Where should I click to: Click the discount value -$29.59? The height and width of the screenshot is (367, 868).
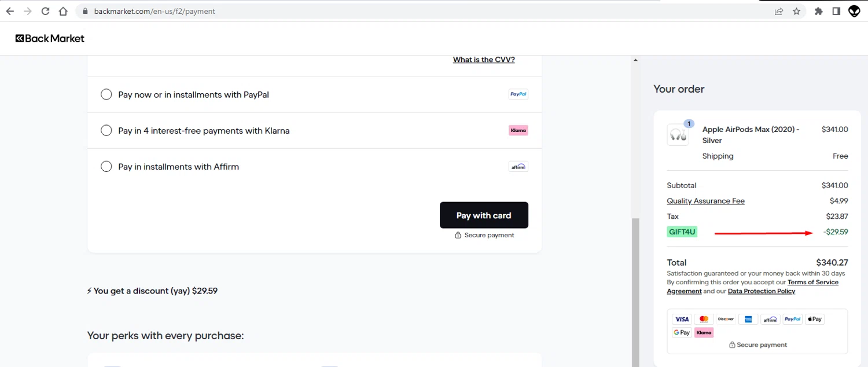click(836, 232)
